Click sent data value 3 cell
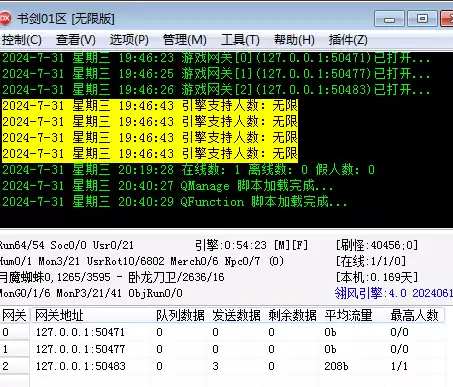The height and width of the screenshot is (387, 453). (215, 366)
